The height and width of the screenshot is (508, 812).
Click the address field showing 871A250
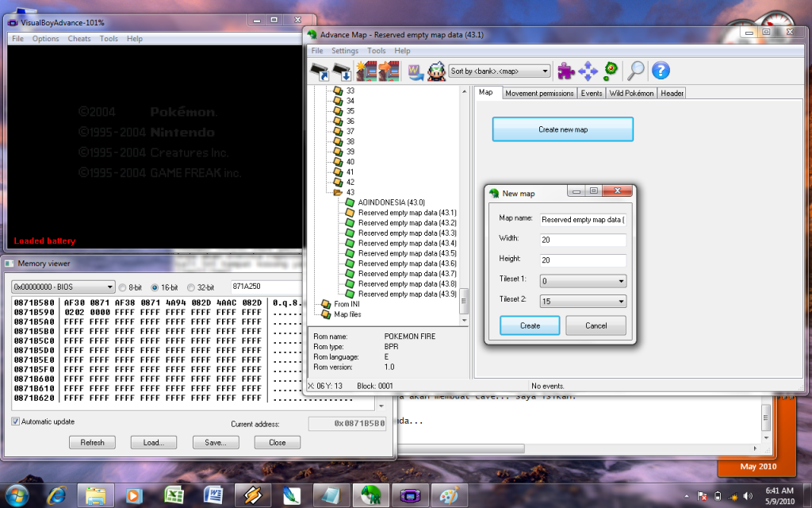click(266, 287)
